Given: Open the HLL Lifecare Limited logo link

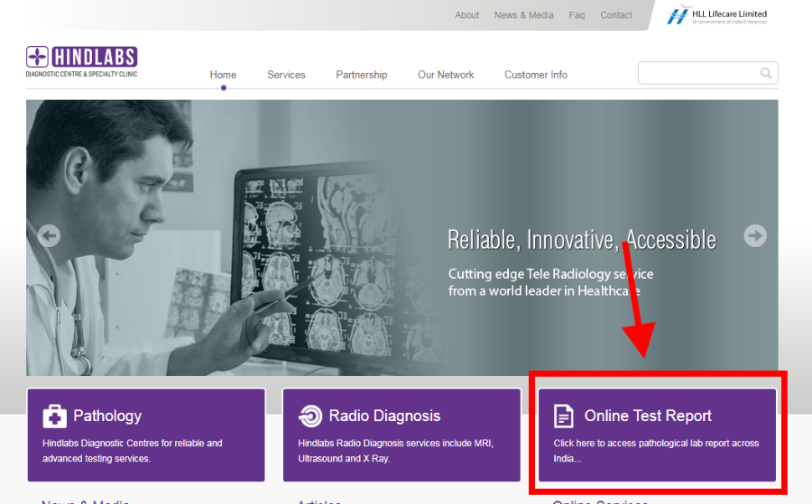Looking at the screenshot, I should tap(717, 15).
